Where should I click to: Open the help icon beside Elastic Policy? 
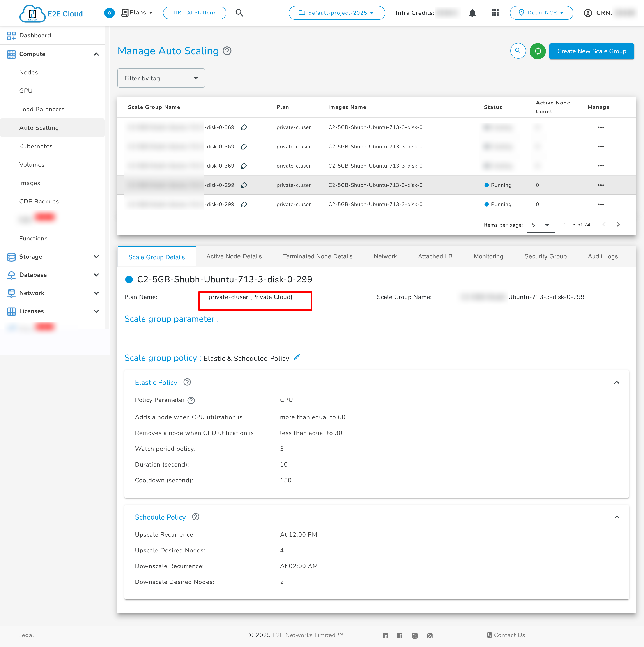click(187, 382)
